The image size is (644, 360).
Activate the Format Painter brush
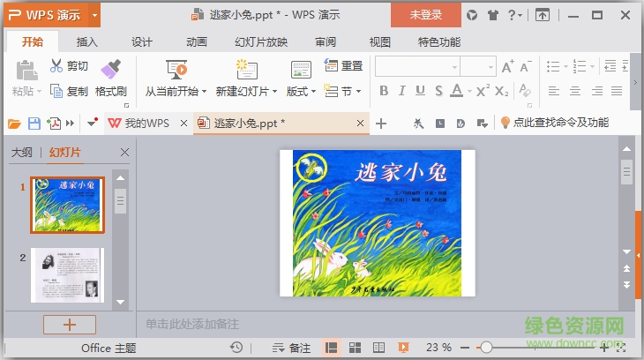[x=111, y=69]
